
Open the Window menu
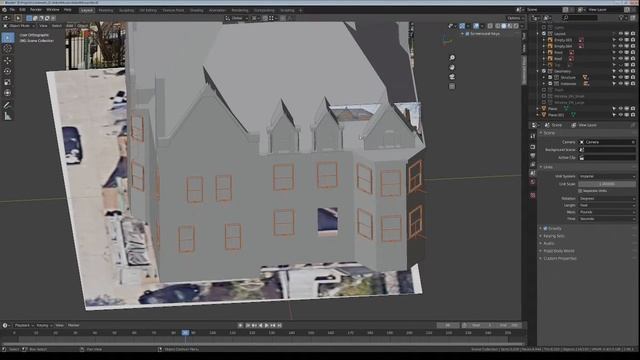click(x=53, y=9)
